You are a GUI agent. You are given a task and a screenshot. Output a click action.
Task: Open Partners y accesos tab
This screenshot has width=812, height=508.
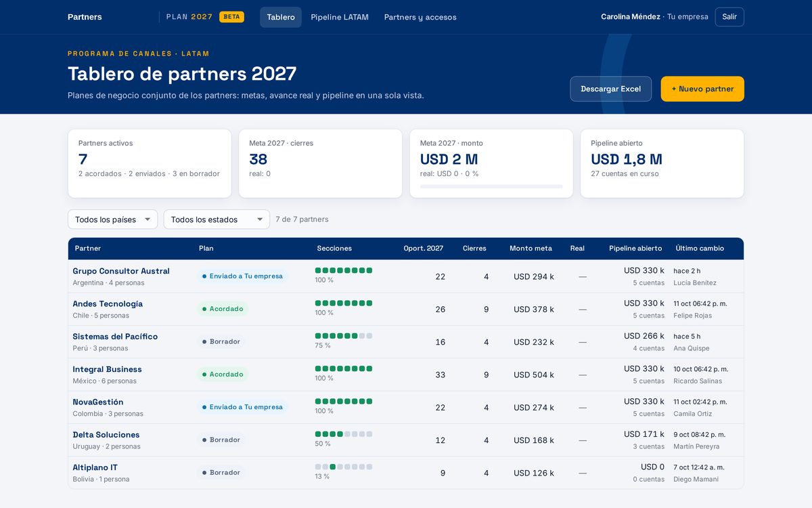click(420, 17)
